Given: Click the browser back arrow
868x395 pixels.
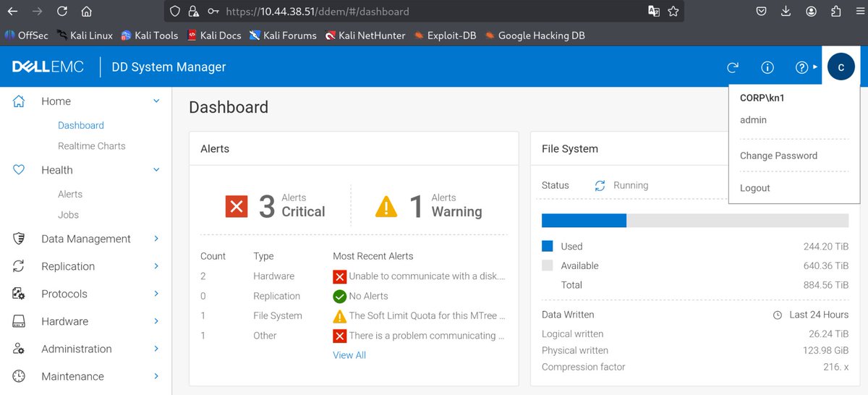Looking at the screenshot, I should tap(13, 12).
